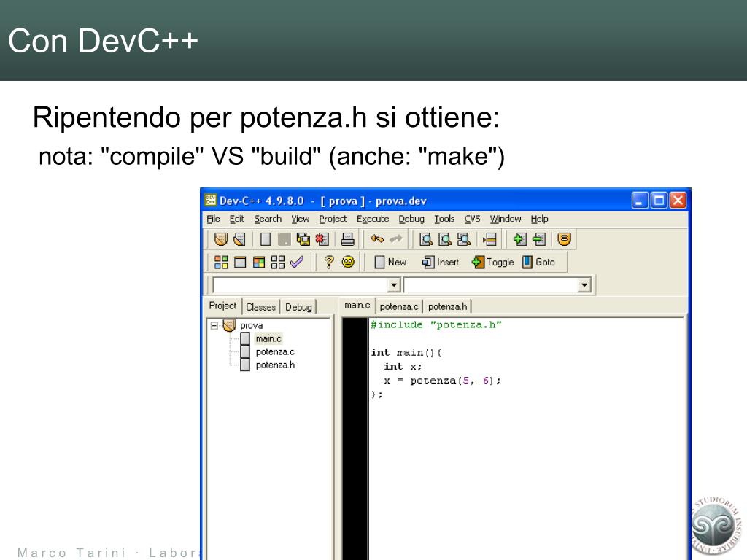
Task: Collapse the prova project tree node
Action: (x=214, y=326)
